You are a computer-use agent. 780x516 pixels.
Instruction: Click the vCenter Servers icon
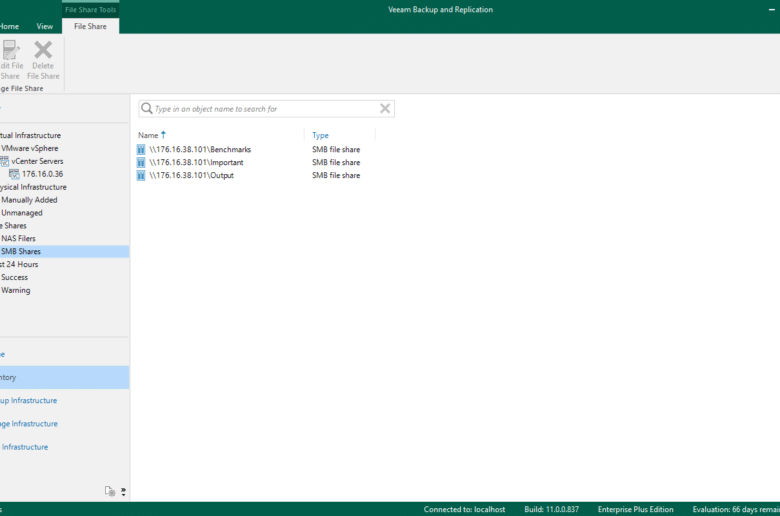point(4,161)
